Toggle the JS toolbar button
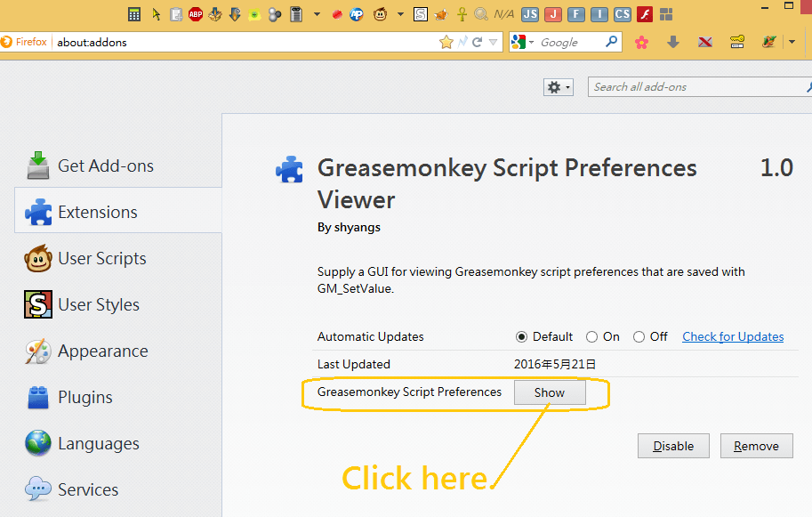The height and width of the screenshot is (517, 812). (530, 14)
